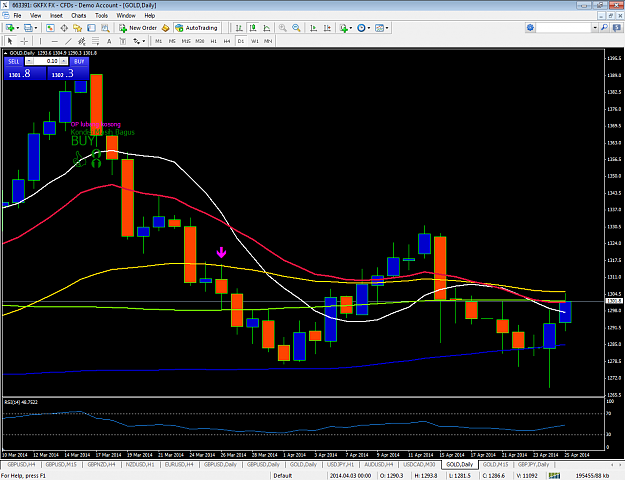625x480 pixels.
Task: Open the MetaEditor icon next to New Order
Action: coord(165,28)
